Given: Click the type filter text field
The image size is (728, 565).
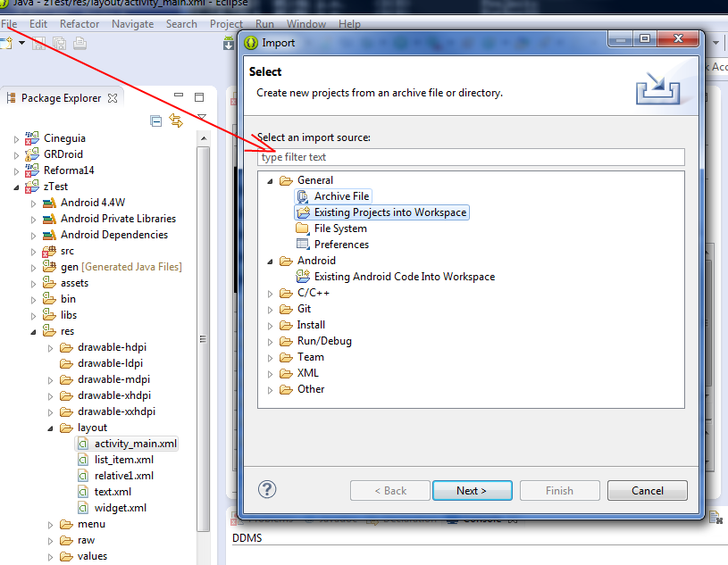Looking at the screenshot, I should pyautogui.click(x=471, y=157).
